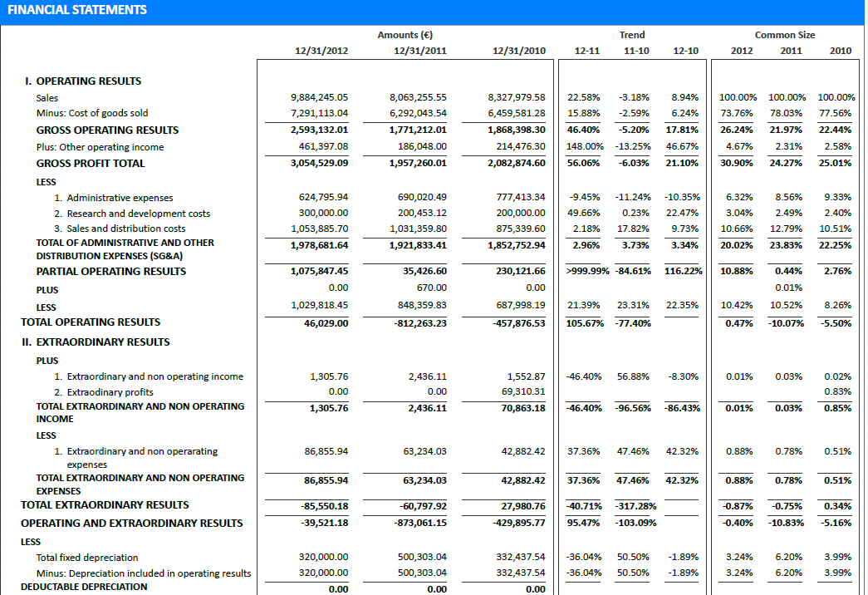Click the >999.99% trend value

point(587,272)
